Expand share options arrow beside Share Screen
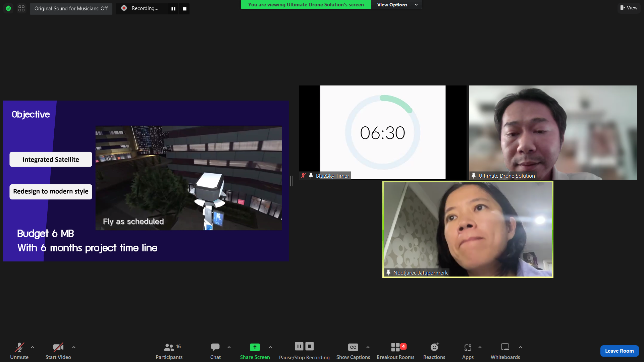 270,347
